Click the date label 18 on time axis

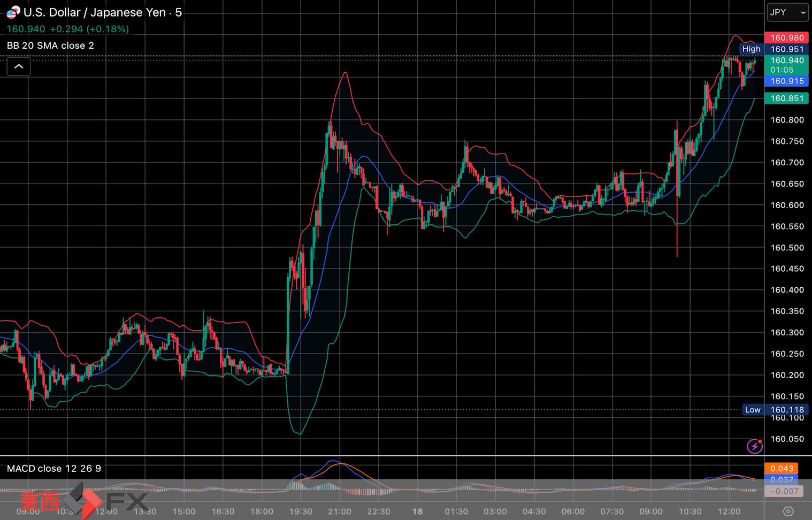pyautogui.click(x=417, y=511)
